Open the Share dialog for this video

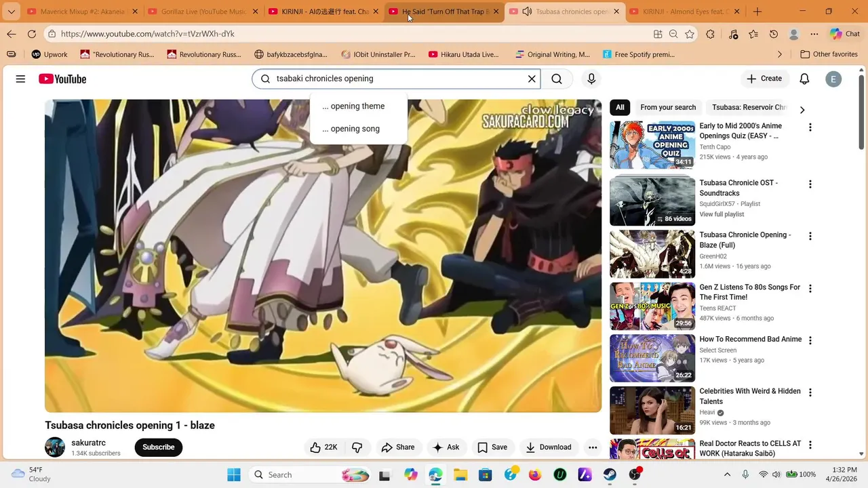(x=398, y=447)
